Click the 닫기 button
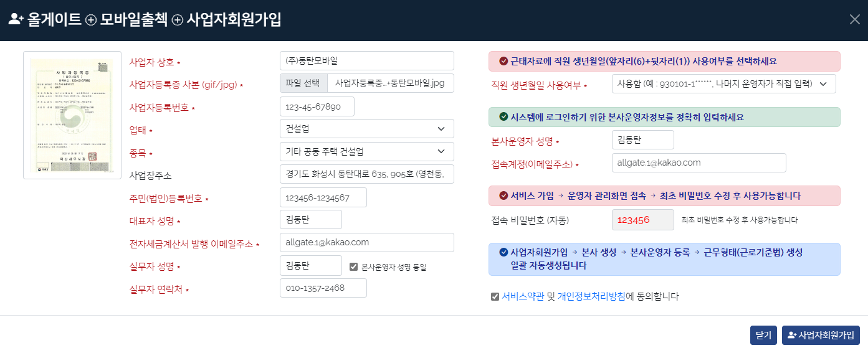Viewport: 868px width, 353px height. pos(763,335)
